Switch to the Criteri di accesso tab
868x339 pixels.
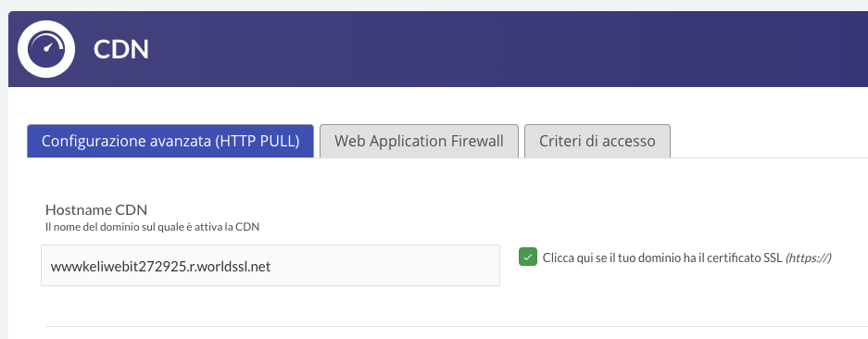(x=598, y=141)
